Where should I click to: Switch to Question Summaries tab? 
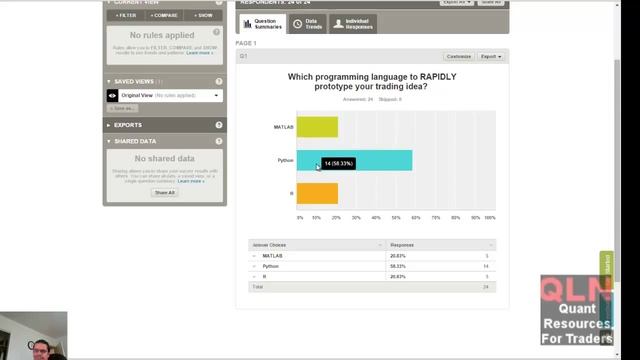click(263, 24)
